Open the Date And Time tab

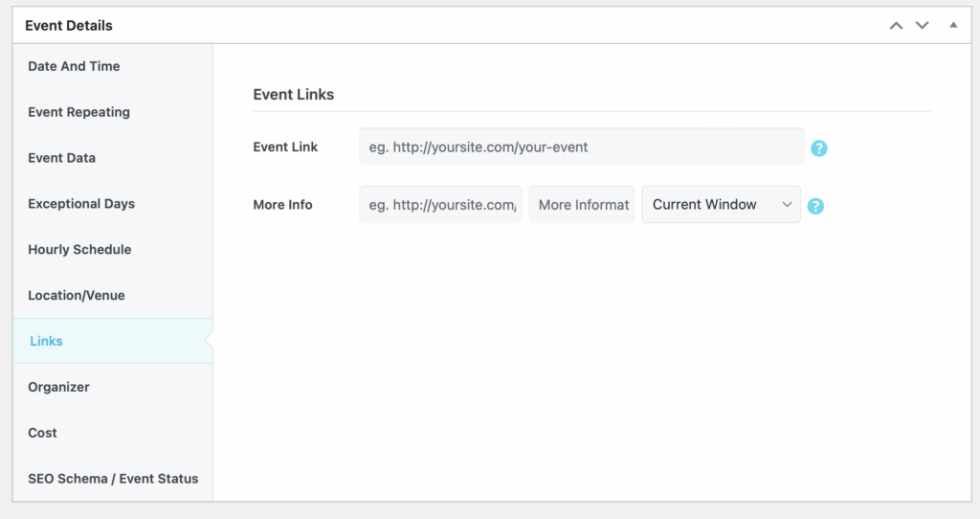74,66
